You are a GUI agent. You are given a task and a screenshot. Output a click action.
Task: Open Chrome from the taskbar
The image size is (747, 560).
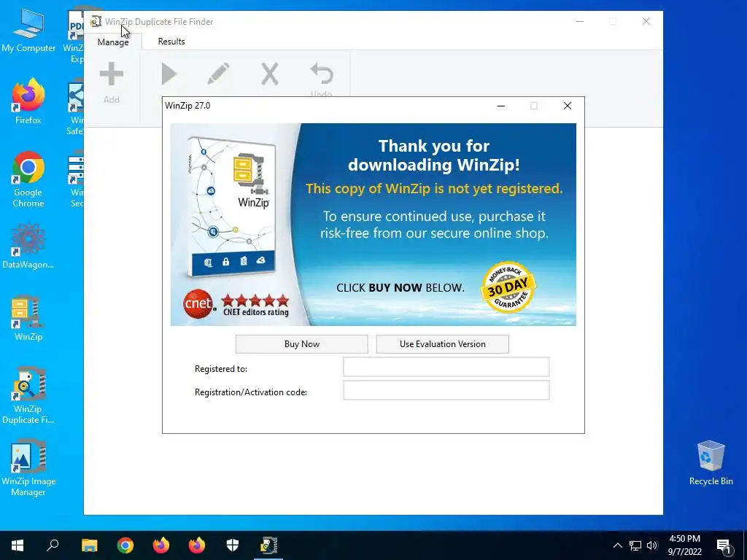[125, 545]
